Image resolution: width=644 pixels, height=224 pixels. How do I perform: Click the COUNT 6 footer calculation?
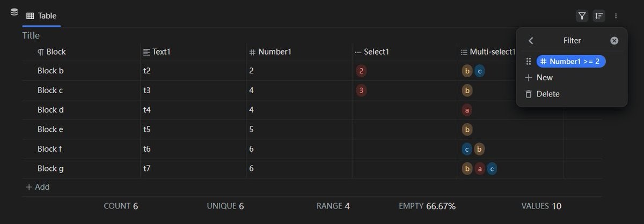point(121,206)
